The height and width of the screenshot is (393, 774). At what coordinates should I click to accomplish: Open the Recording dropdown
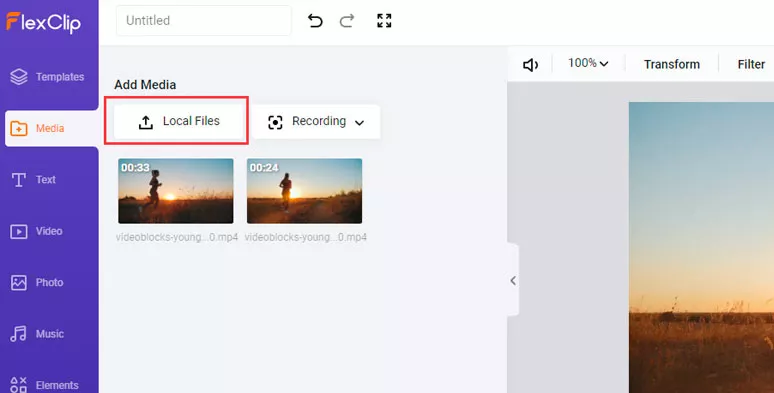coord(316,121)
